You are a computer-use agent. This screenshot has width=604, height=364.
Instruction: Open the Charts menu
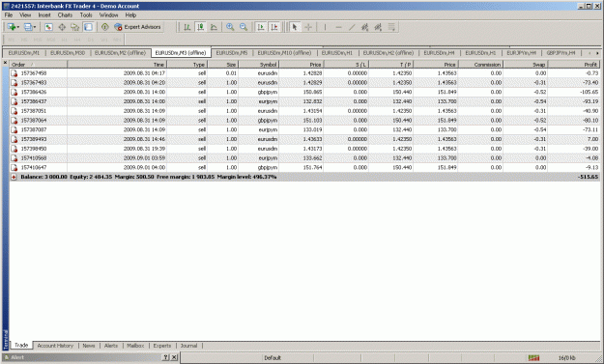click(65, 15)
